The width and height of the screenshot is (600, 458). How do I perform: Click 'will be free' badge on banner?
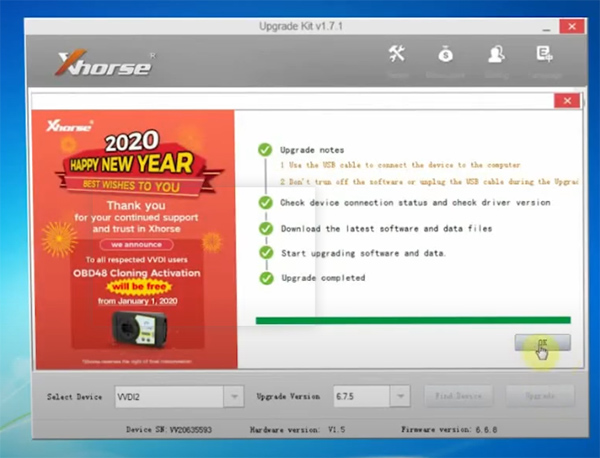point(139,287)
